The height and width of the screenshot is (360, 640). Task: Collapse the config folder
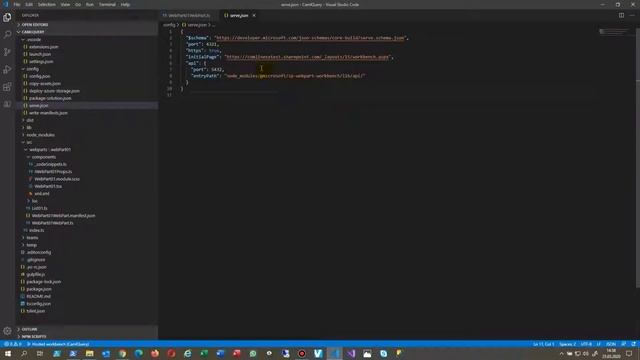[87, 69]
